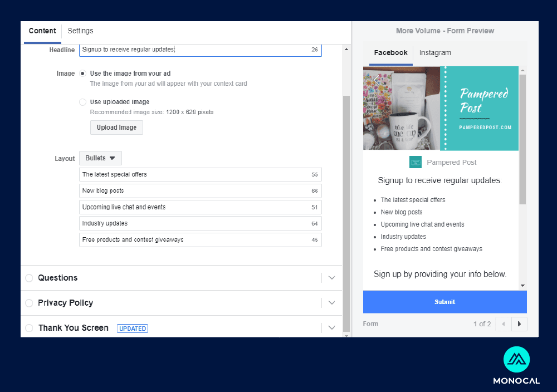Screen dimensions: 557x392
Task: Go to previous form preview page
Action: click(x=504, y=324)
